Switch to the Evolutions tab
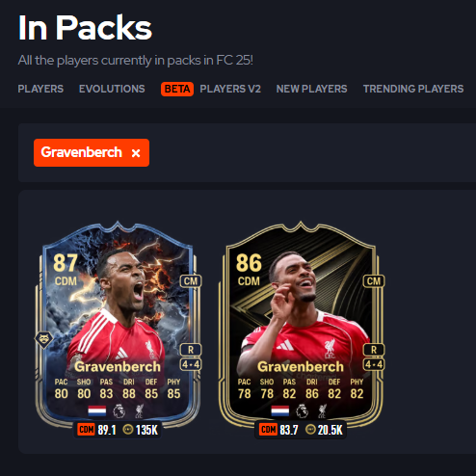 pyautogui.click(x=112, y=89)
